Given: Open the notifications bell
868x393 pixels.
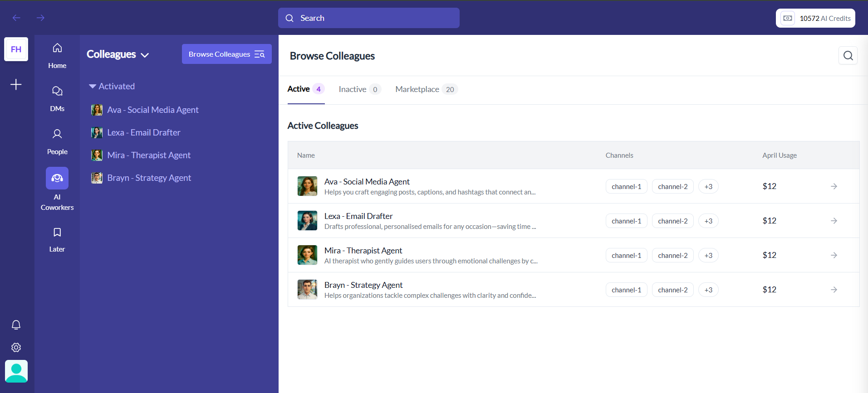Looking at the screenshot, I should pyautogui.click(x=16, y=325).
